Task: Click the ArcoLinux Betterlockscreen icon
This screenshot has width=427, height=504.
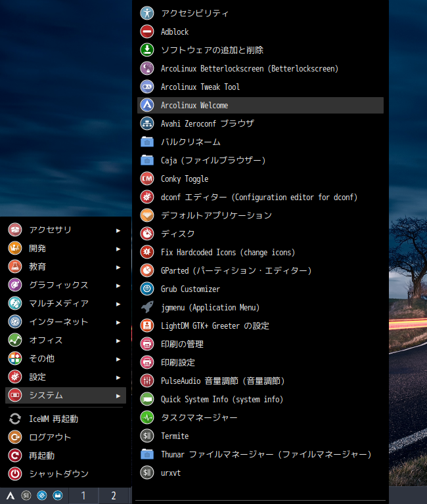Action: pyautogui.click(x=147, y=68)
